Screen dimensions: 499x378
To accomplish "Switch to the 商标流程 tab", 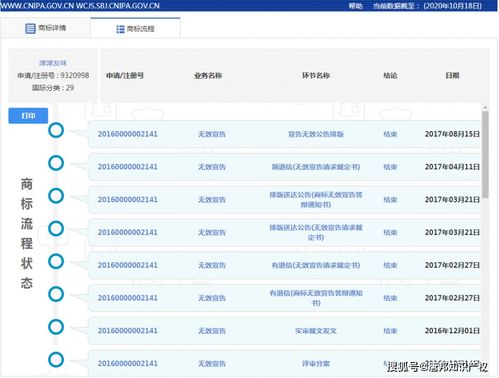I will click(135, 28).
